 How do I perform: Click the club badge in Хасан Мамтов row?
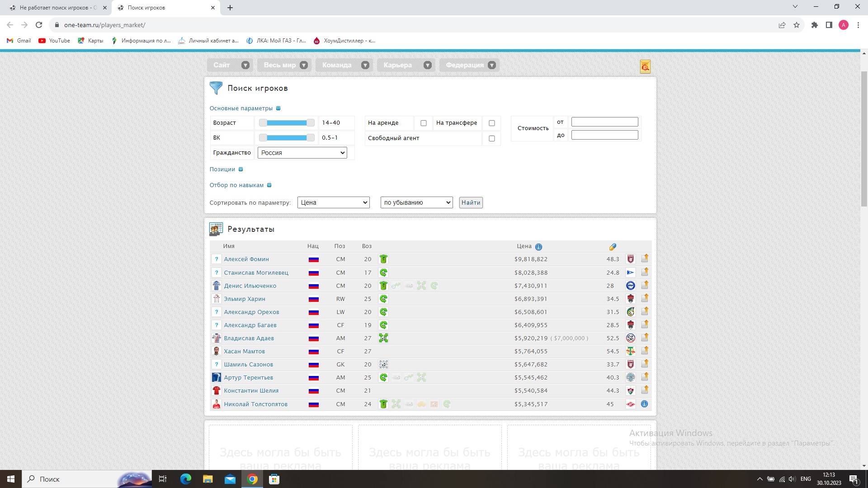(x=631, y=351)
